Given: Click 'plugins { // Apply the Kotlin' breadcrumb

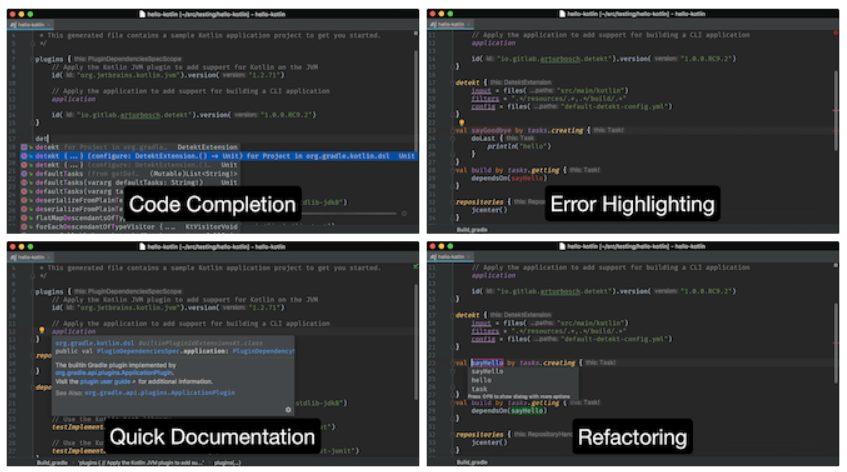Looking at the screenshot, I should tap(142, 463).
